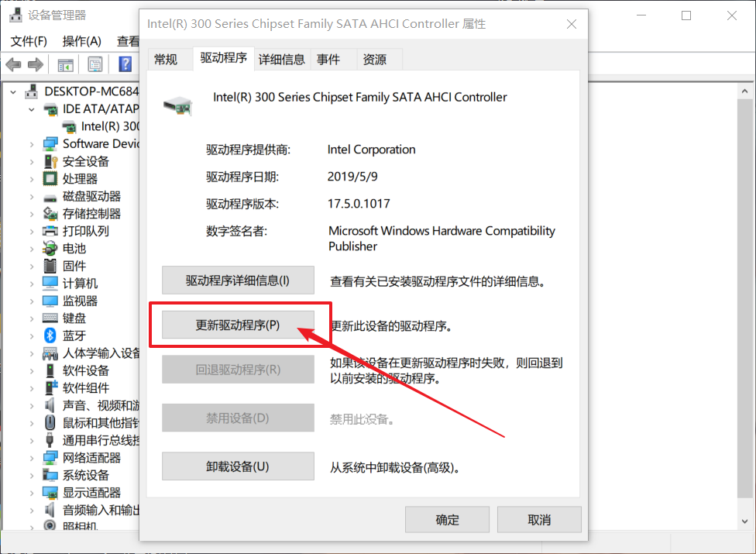
Task: Select the 驱动程序 tab
Action: 224,58
